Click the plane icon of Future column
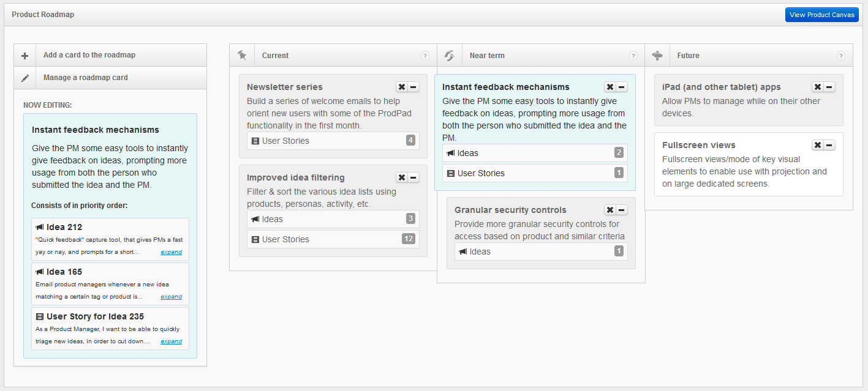The image size is (868, 391). click(x=657, y=56)
